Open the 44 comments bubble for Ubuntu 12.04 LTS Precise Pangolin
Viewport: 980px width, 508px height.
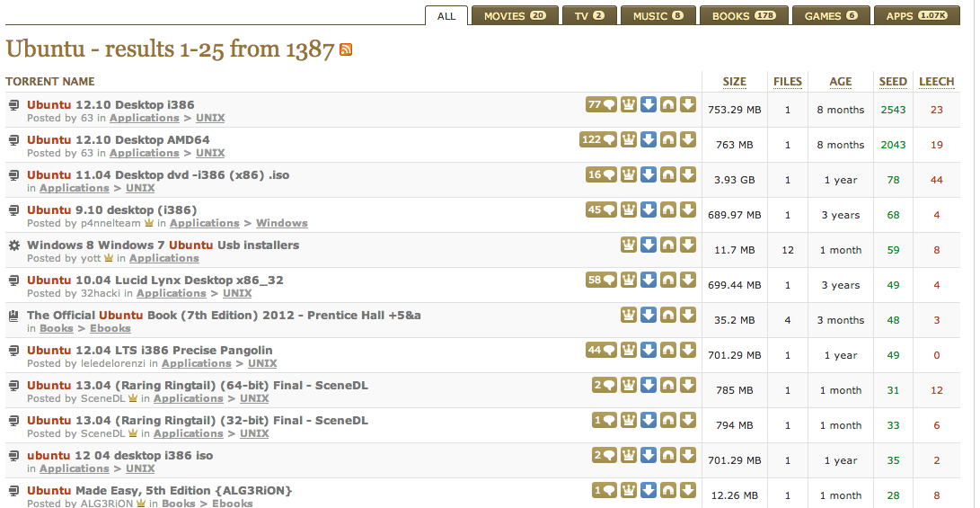coord(601,350)
